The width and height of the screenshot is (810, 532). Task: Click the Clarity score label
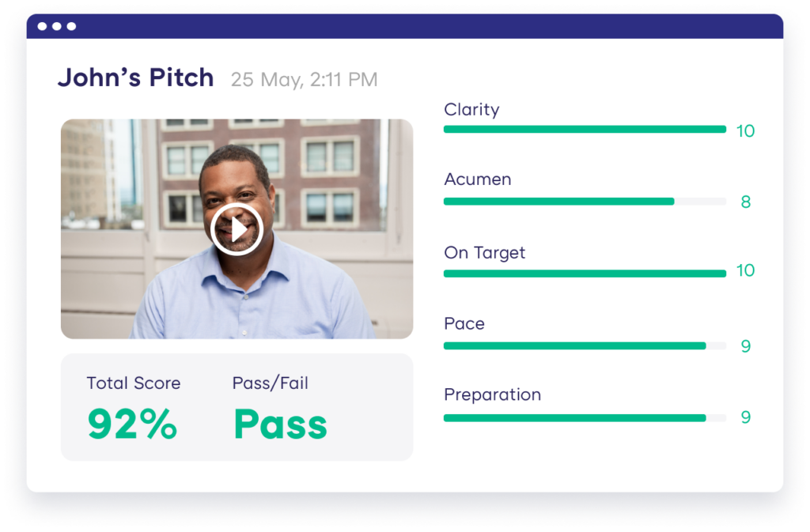[471, 109]
